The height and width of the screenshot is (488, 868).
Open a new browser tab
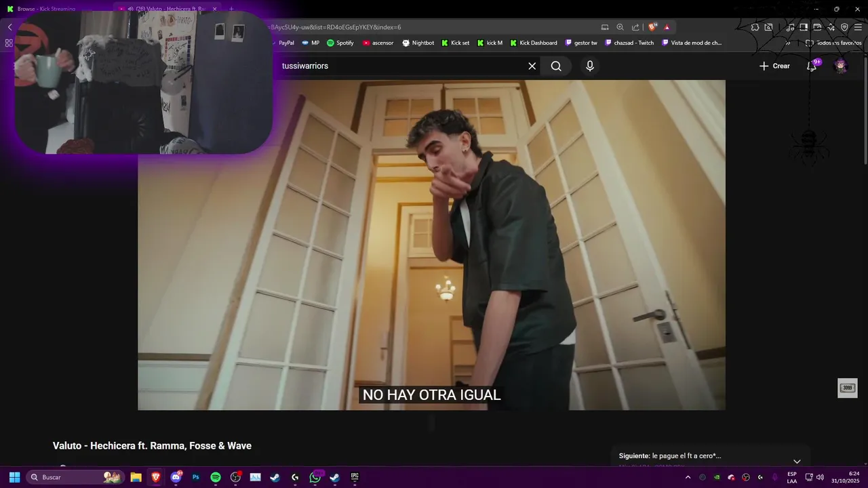(x=231, y=9)
